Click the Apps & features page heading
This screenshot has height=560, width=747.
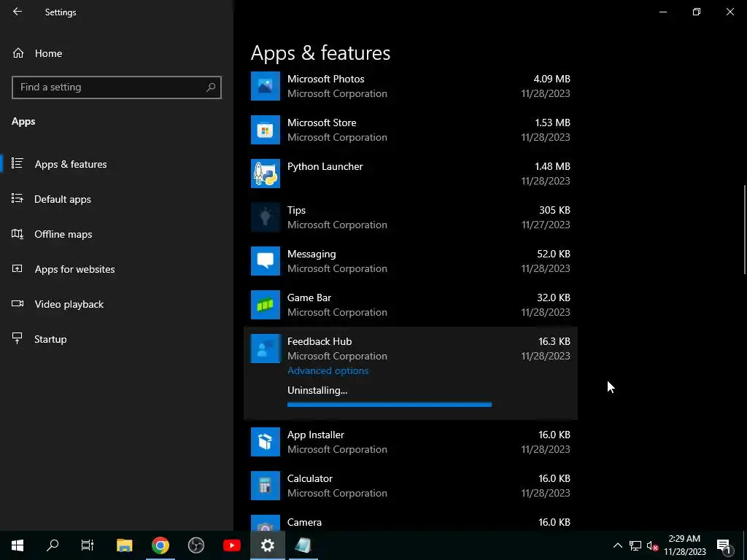click(321, 52)
